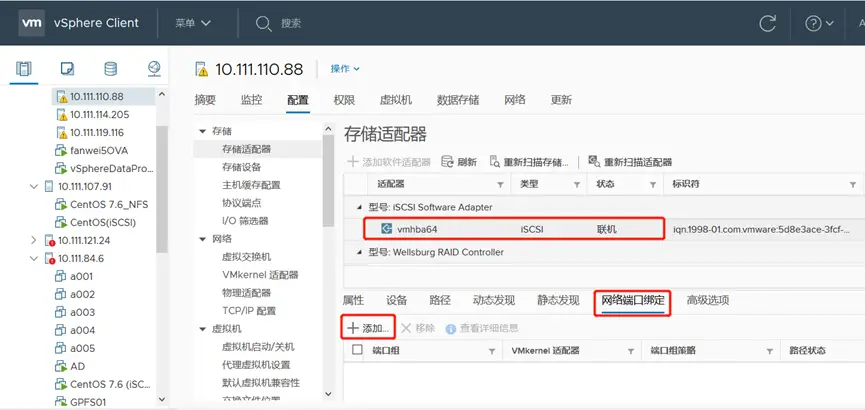The image size is (865, 410).
Task: Click the a001 VM icon
Action: coord(61,276)
